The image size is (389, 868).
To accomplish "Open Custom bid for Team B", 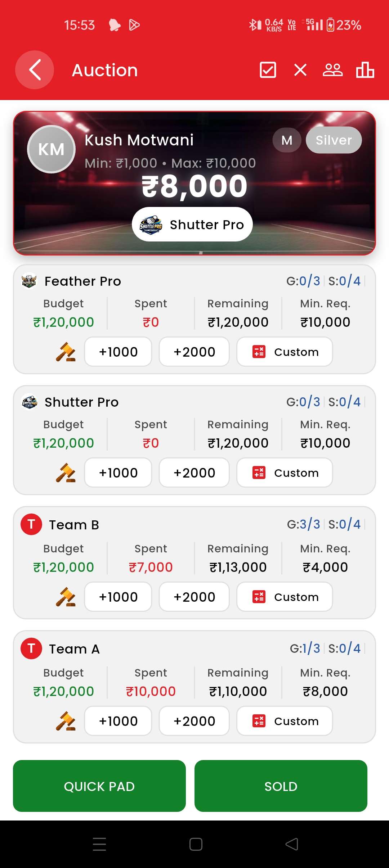I will [x=285, y=597].
